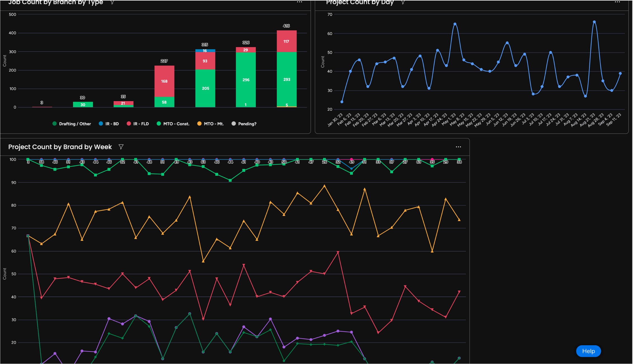
Task: Open filter of Job Count by Branch by Type
Action: (x=112, y=2)
